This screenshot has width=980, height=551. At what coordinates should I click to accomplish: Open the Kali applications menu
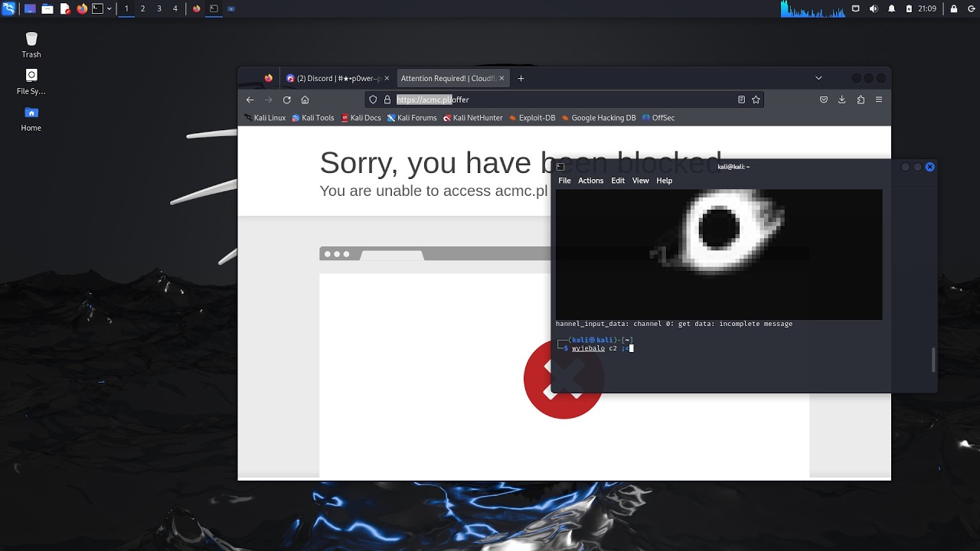pos(8,8)
